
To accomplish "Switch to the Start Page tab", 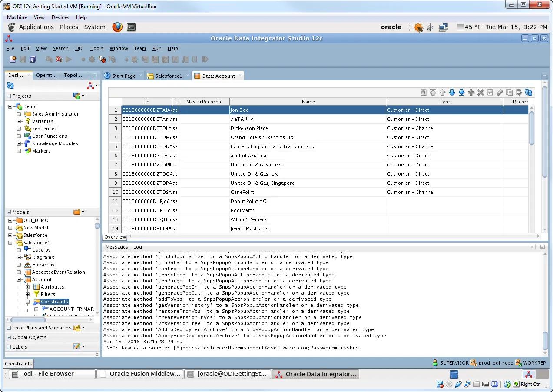I will pyautogui.click(x=123, y=76).
